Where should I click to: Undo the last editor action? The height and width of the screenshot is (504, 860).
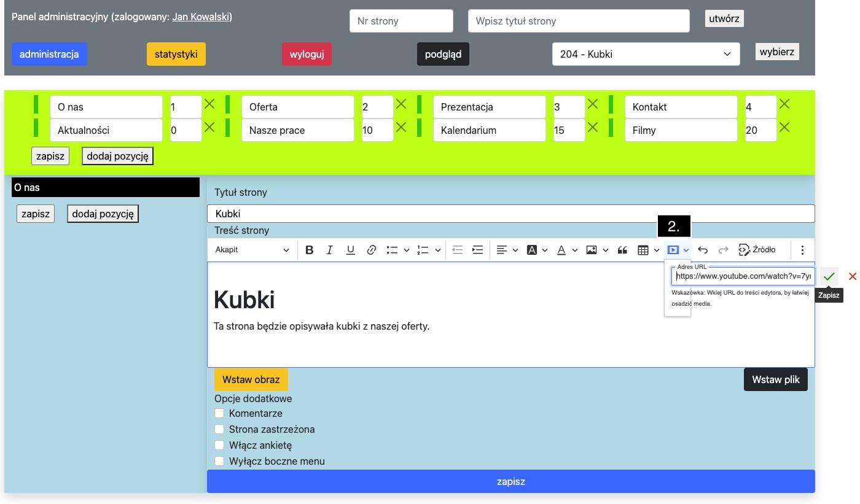[703, 250]
